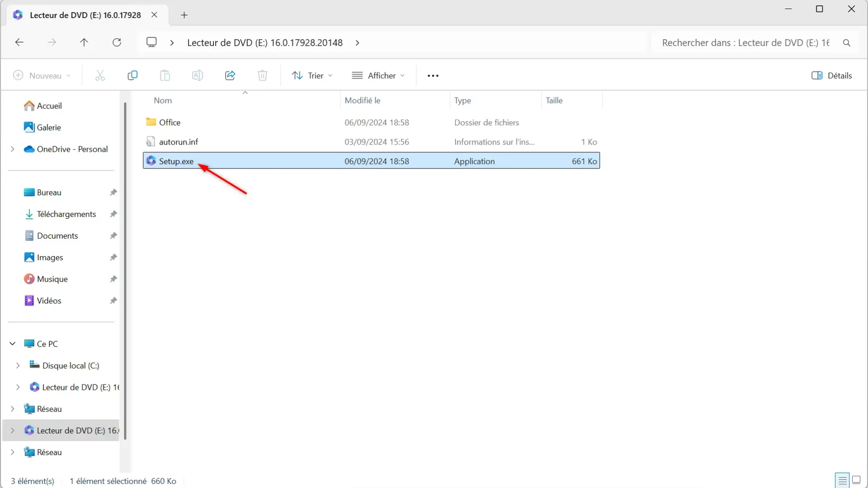The height and width of the screenshot is (488, 868).
Task: Expand OneDrive - Personal in sidebar
Action: click(13, 149)
